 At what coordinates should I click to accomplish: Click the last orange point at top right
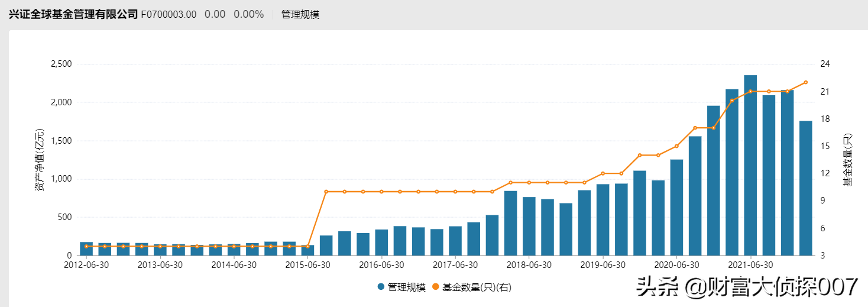coord(806,82)
